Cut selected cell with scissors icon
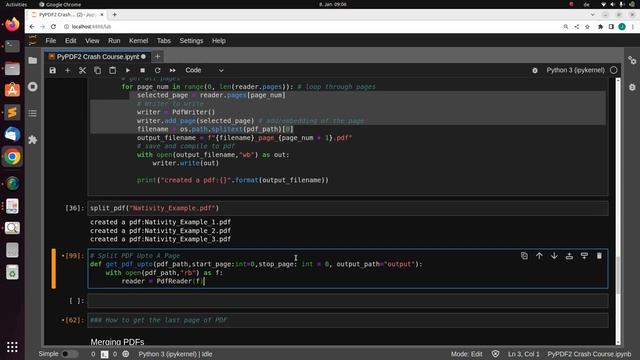640x360 pixels. [82, 70]
